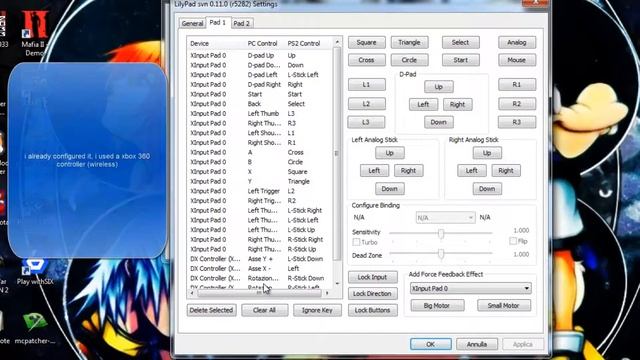This screenshot has width=640, height=360.
Task: Open the N/A binding dropdown
Action: [x=445, y=218]
